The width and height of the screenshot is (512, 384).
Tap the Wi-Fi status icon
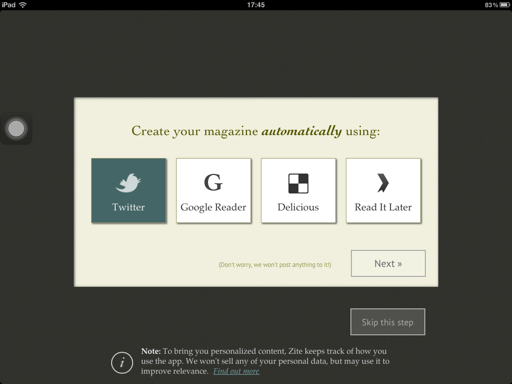[x=23, y=5]
